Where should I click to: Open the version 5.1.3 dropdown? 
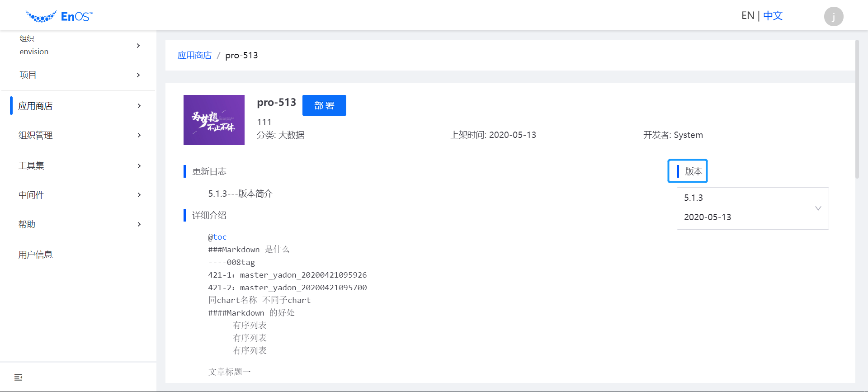[753, 208]
